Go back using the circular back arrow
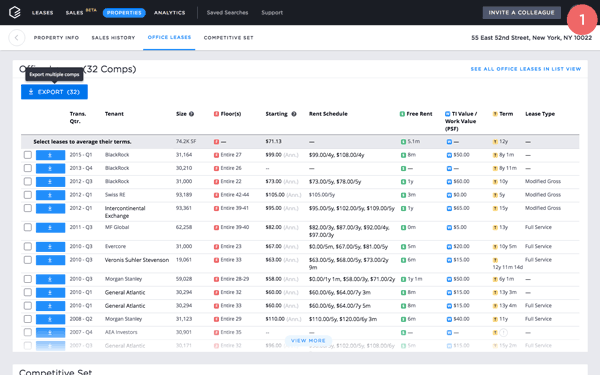Viewport: 600px width, 375px height. [16, 38]
